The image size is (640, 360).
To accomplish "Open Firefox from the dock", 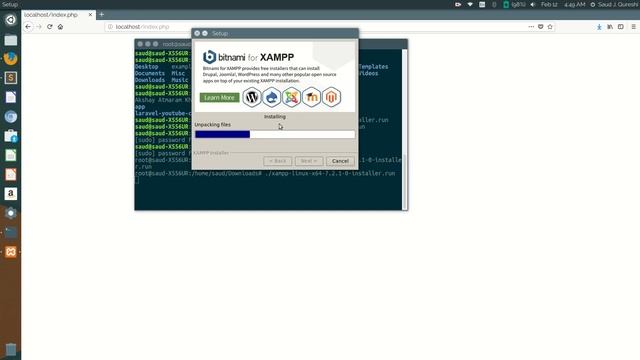I will tap(11, 58).
